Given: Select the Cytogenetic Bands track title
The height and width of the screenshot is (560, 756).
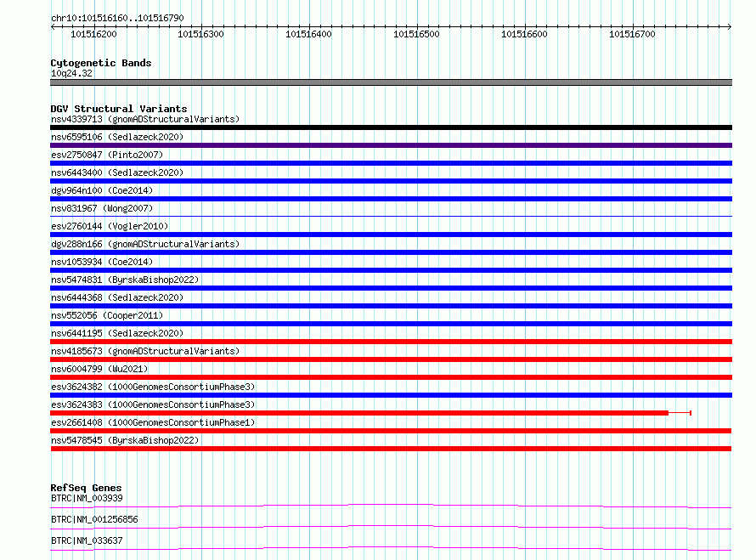Looking at the screenshot, I should pyautogui.click(x=101, y=63).
